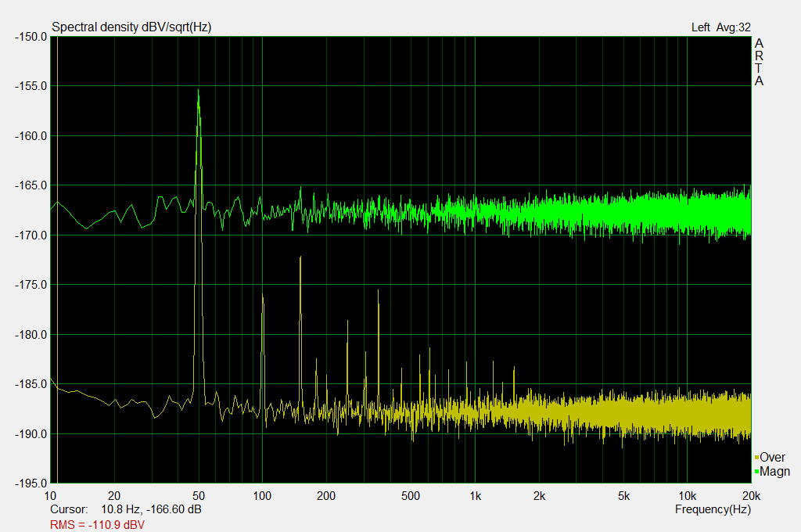Click the vertical ARTA logo text
Image resolution: width=801 pixels, height=532 pixels.
click(759, 62)
